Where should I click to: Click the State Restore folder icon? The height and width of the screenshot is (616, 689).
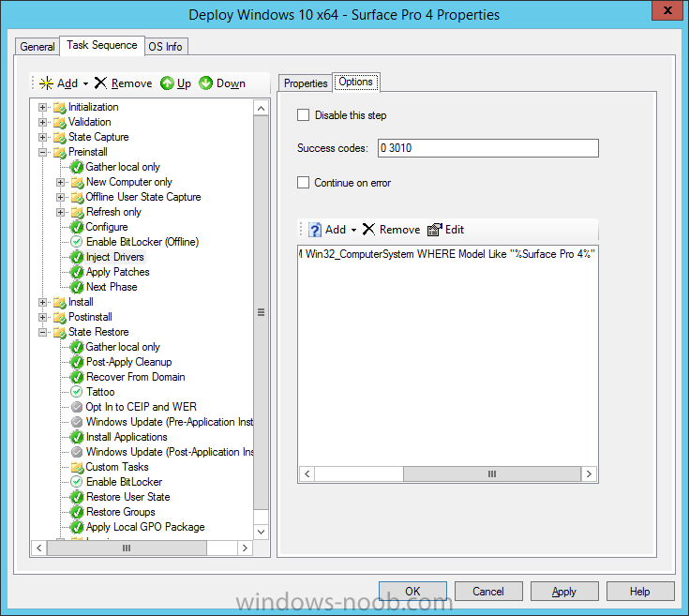tap(60, 332)
